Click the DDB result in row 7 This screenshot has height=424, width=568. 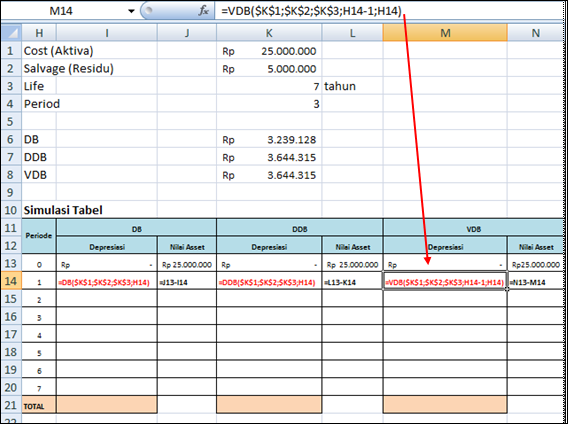(x=269, y=158)
